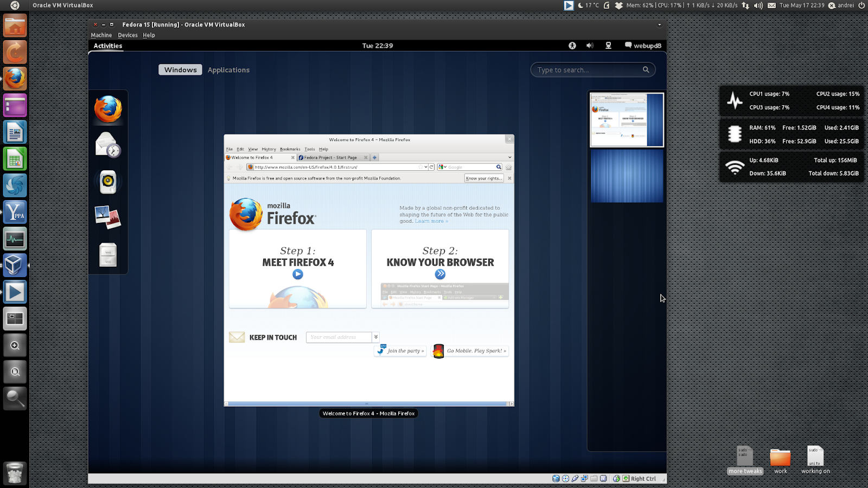Screen dimensions: 868x488
Task: Select the Fedora Project - Start Page tab
Action: 333,157
